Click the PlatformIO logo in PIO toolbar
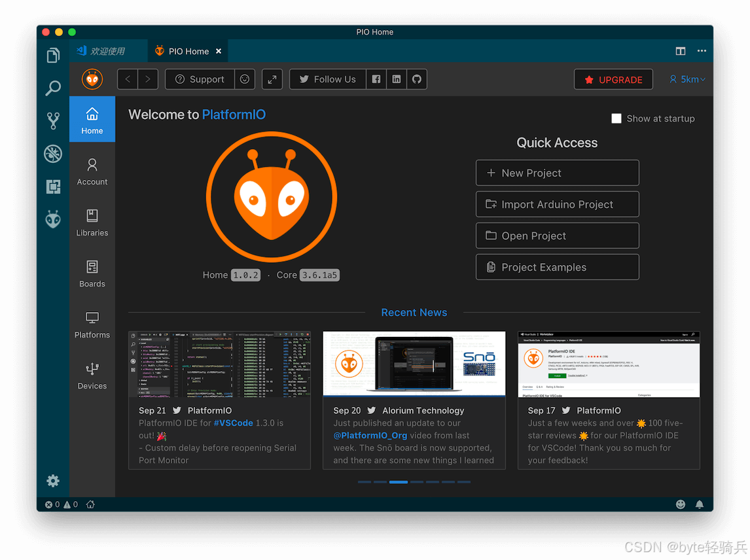Image resolution: width=750 pixels, height=560 pixels. pyautogui.click(x=92, y=79)
